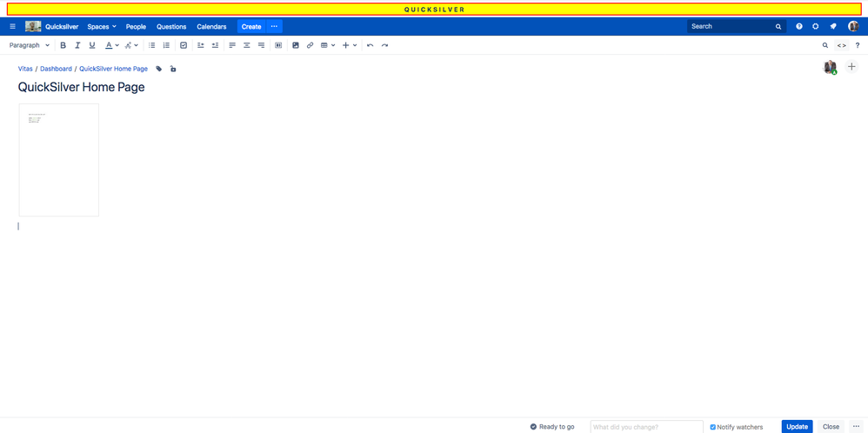Open the settings gear menu
Image resolution: width=868 pixels, height=433 pixels.
point(816,27)
